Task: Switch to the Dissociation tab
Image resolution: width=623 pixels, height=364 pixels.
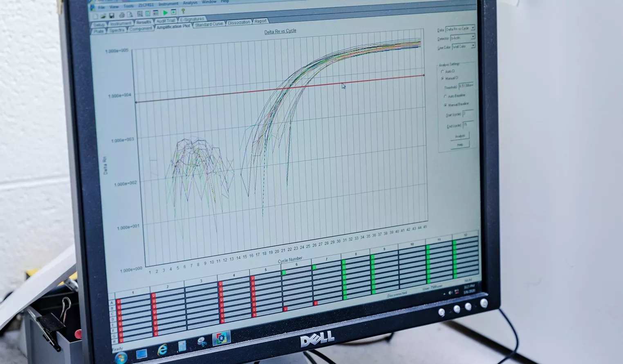Action: [239, 22]
